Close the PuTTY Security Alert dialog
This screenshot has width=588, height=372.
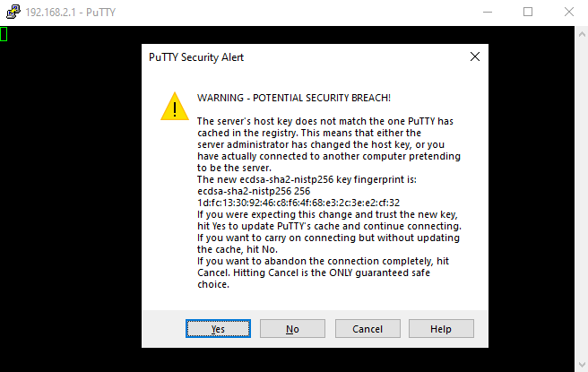[475, 56]
